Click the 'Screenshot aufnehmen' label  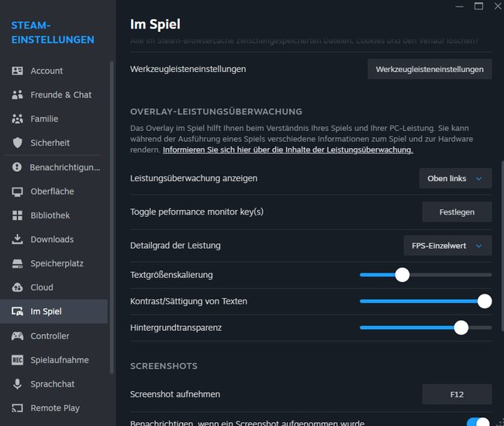(x=175, y=394)
